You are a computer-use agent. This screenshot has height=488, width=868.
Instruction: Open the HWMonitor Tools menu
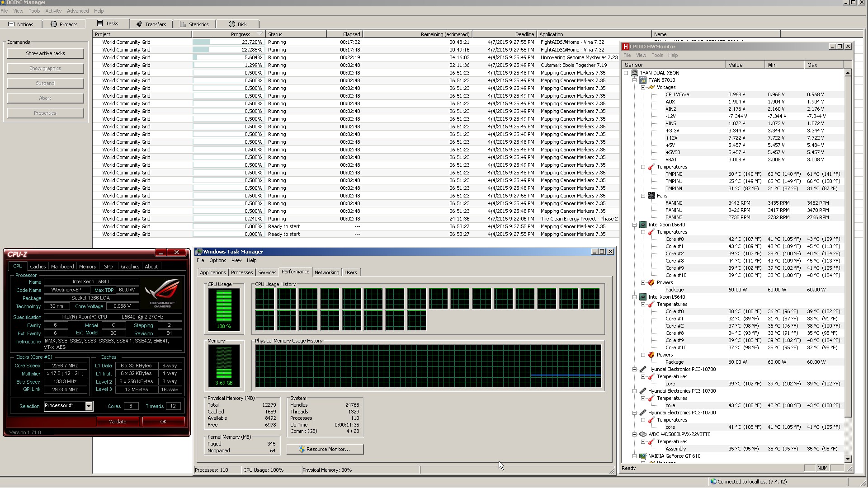pyautogui.click(x=657, y=55)
